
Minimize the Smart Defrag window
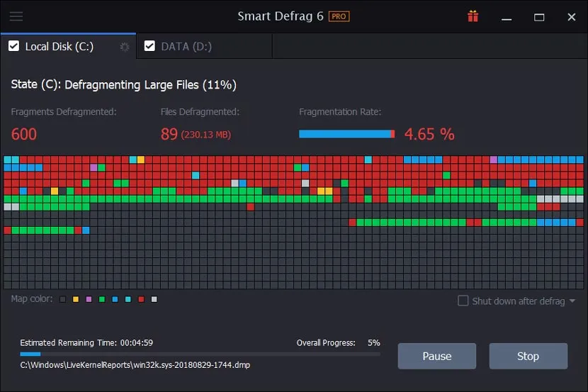(507, 16)
